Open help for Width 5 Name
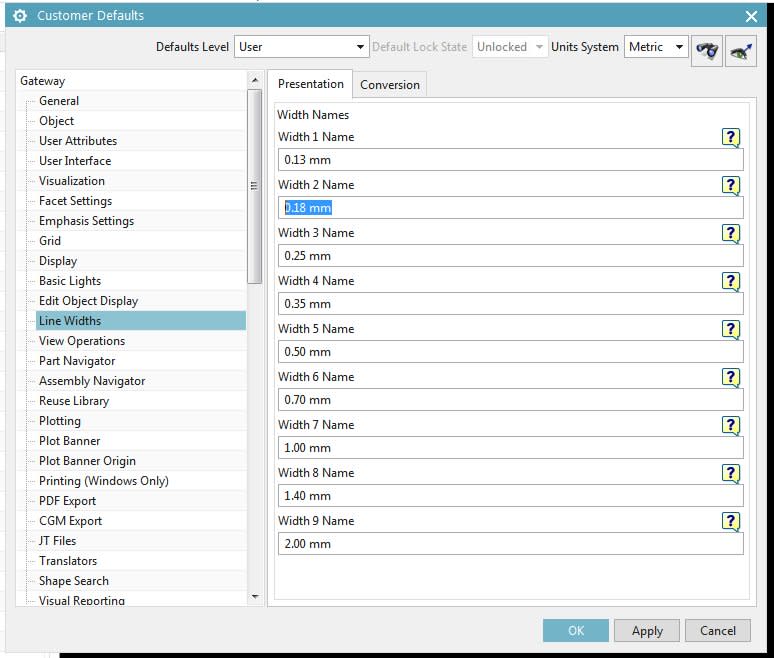 731,329
